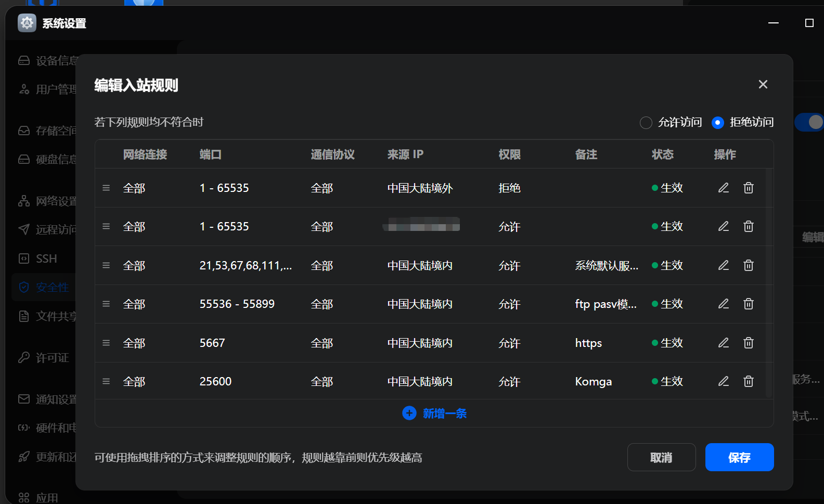Edit the 55536 - 55899 ftp rule
Viewport: 824px width, 504px height.
tap(724, 304)
